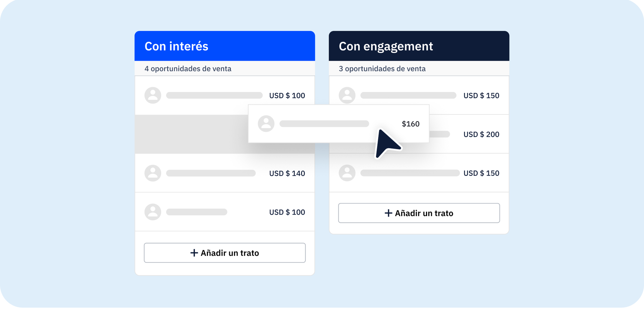Click plus icon in Con interés add button
Viewport: 644px width, 309px height.
pyautogui.click(x=194, y=253)
